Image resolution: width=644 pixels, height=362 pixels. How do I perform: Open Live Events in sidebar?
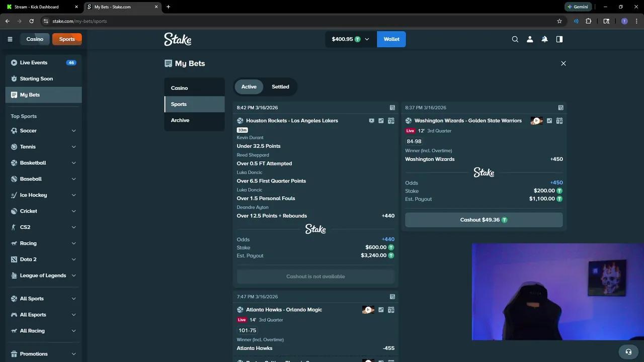[x=44, y=63]
